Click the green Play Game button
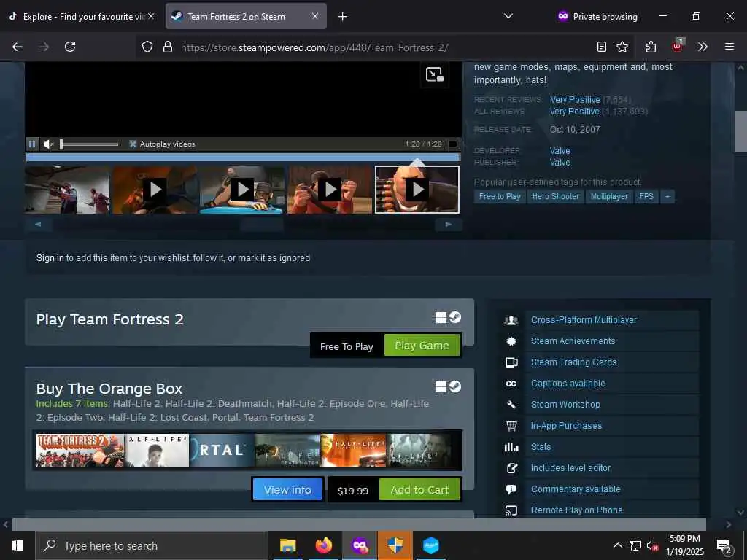Screen dimensions: 747x560 point(422,345)
